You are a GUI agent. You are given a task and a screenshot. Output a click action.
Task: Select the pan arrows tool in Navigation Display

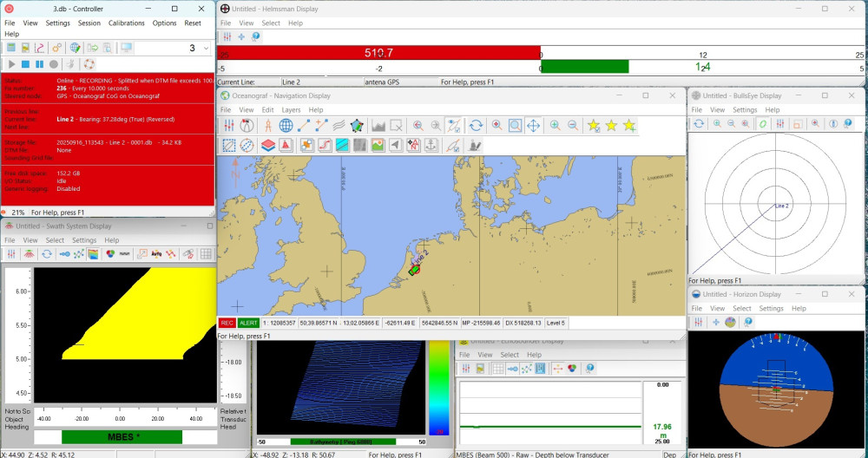tap(533, 126)
